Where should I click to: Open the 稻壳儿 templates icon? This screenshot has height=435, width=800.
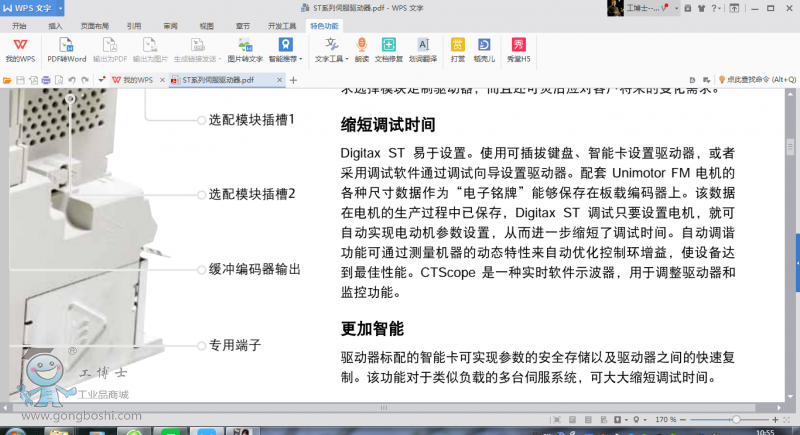[485, 45]
